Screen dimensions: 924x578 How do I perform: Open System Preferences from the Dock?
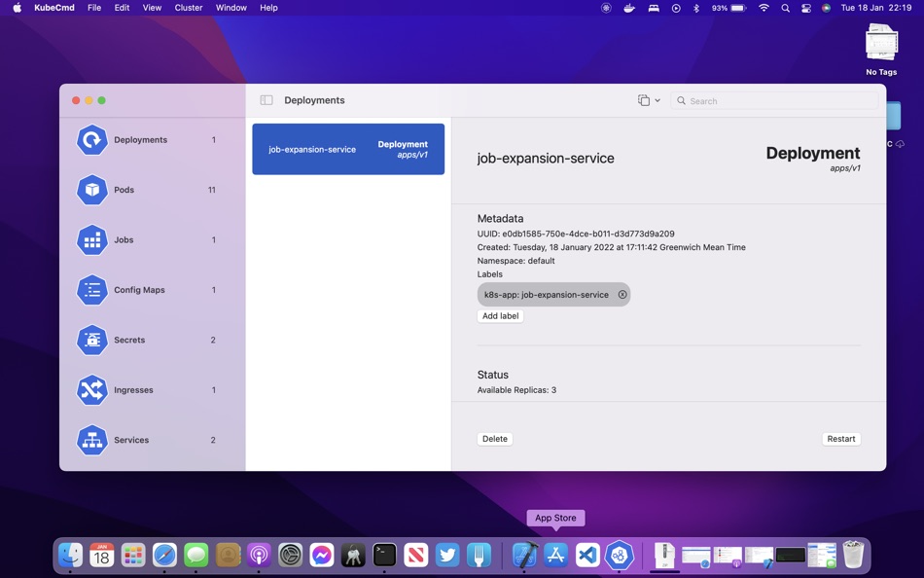pyautogui.click(x=290, y=555)
